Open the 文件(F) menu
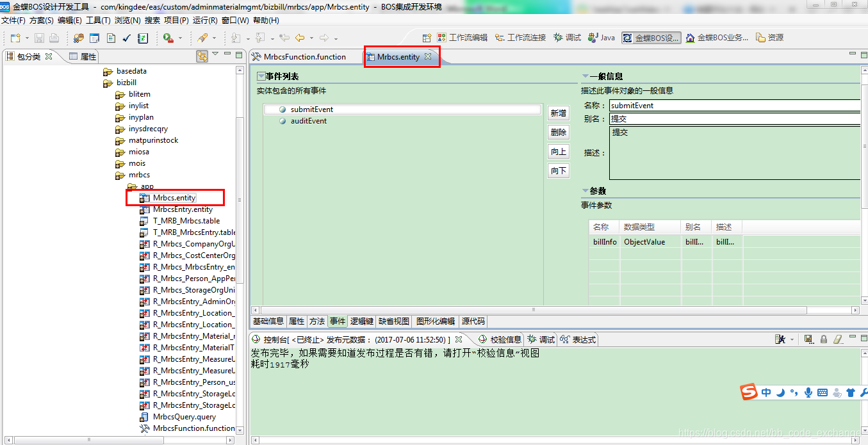The image size is (868, 445). [x=13, y=20]
